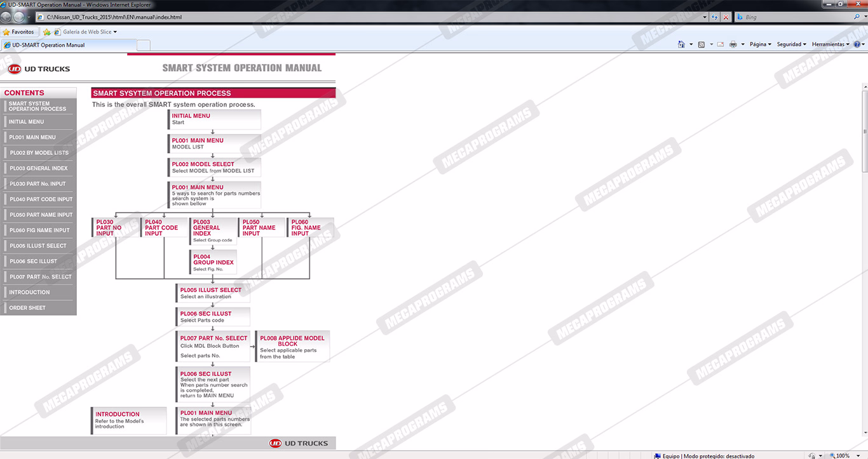Open ORDER SHEET in contents sidebar
Screen dimensions: 868x459
coord(38,308)
